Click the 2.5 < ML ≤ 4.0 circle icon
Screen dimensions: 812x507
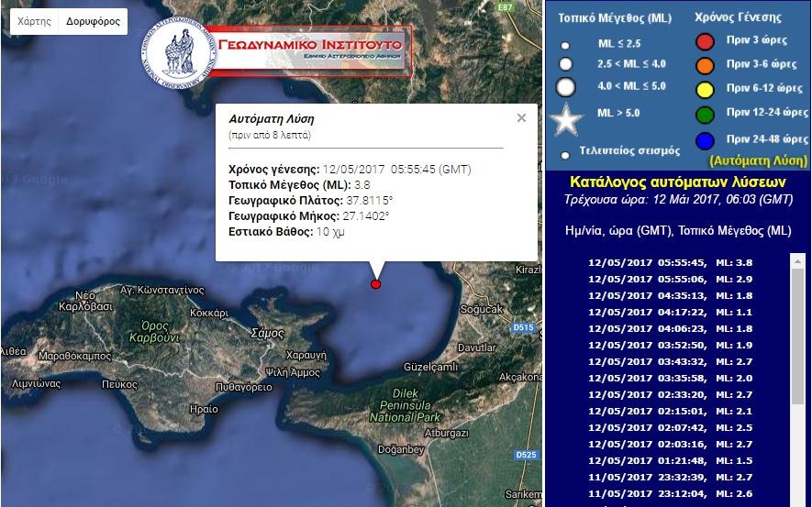click(565, 64)
